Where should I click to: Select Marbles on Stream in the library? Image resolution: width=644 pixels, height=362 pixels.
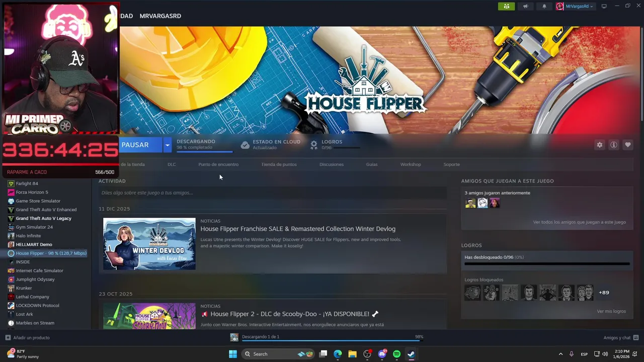35,323
